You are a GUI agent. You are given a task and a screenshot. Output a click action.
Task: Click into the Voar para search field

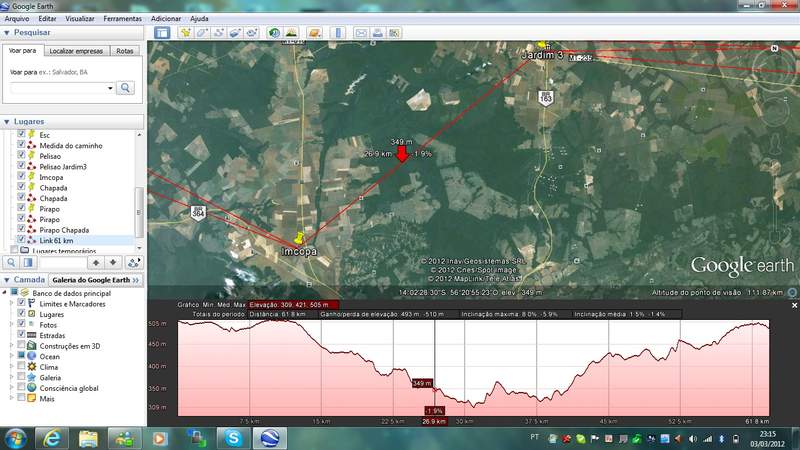click(58, 88)
